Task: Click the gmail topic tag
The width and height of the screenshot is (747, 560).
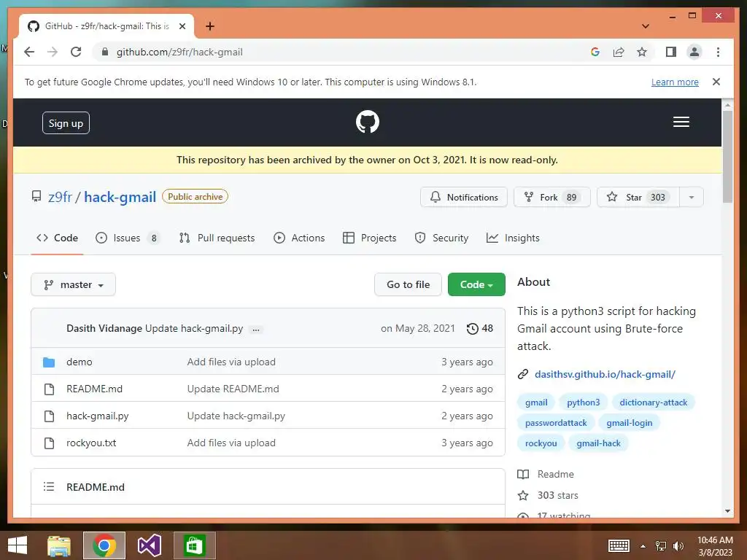Action: pos(536,402)
